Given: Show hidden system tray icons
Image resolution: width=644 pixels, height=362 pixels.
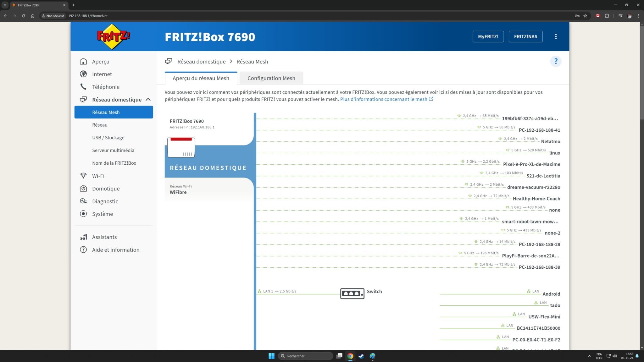Looking at the screenshot, I should coord(589,356).
